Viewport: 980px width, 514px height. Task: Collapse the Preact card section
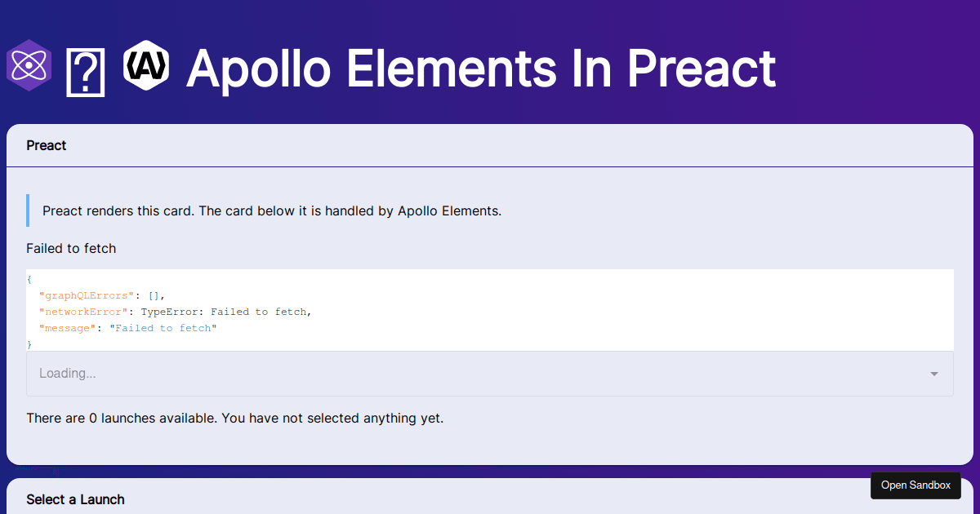pos(46,145)
